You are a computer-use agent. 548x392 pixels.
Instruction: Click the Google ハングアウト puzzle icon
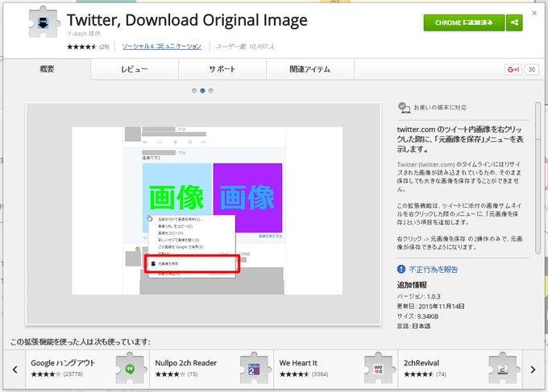pos(130,369)
